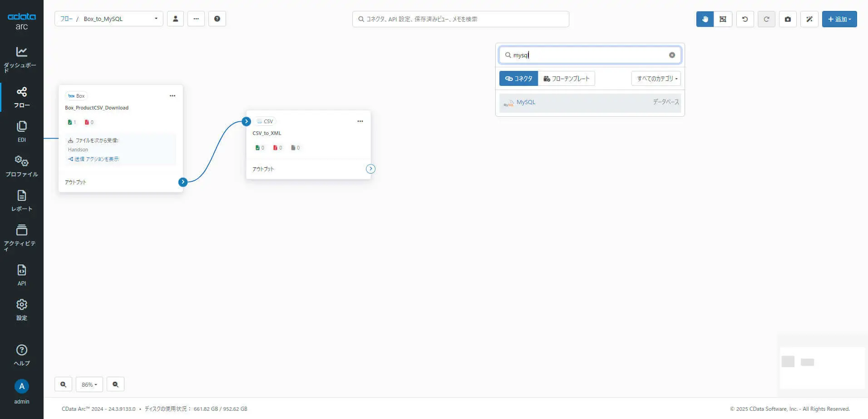Click the Handson source name in Box connector

click(x=78, y=150)
